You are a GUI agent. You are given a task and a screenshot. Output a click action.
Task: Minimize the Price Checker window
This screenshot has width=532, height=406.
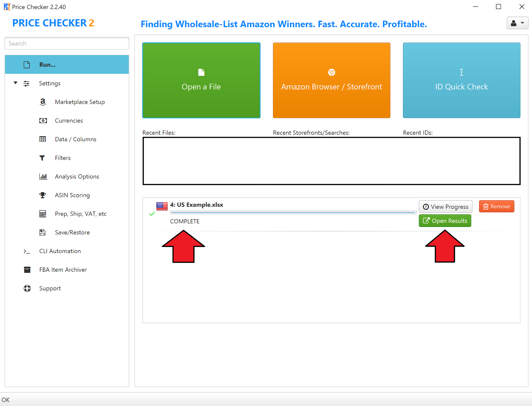(475, 7)
